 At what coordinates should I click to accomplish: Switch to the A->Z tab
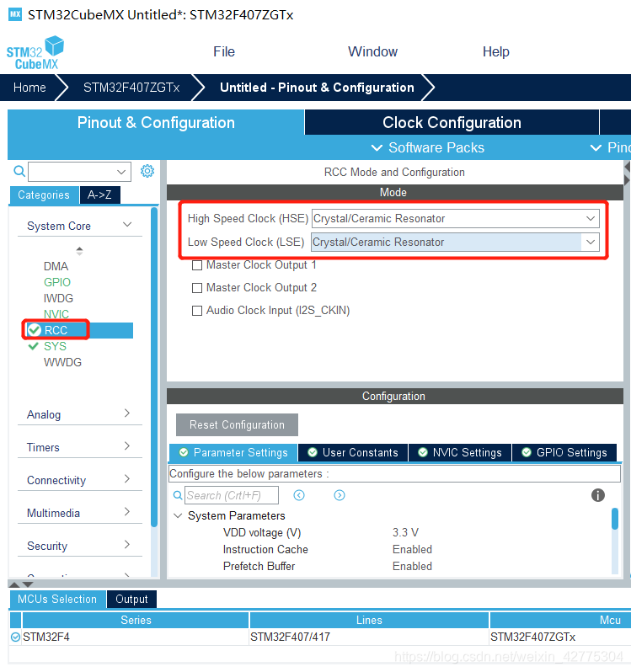(x=100, y=195)
